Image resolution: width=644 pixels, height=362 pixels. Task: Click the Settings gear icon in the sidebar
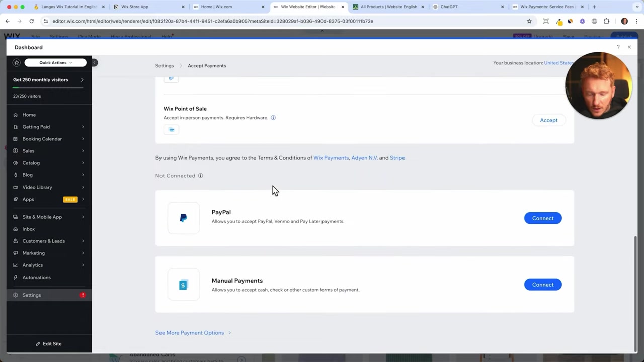(16, 295)
